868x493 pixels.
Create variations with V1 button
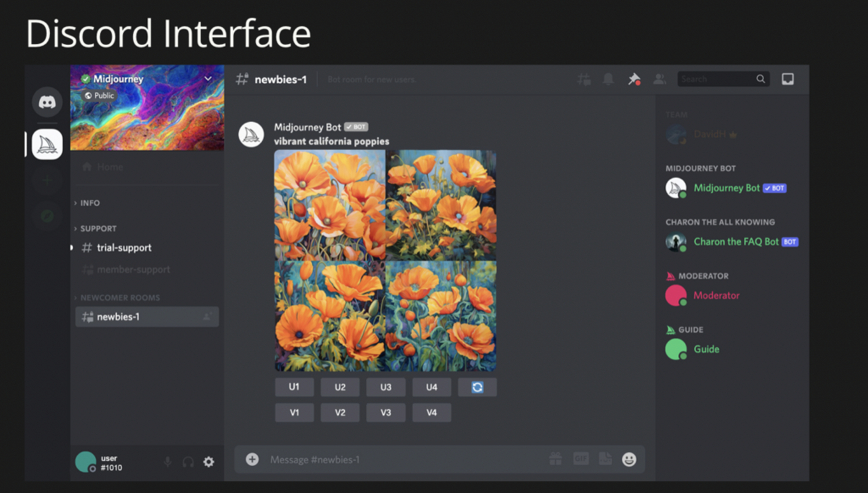[x=294, y=413]
